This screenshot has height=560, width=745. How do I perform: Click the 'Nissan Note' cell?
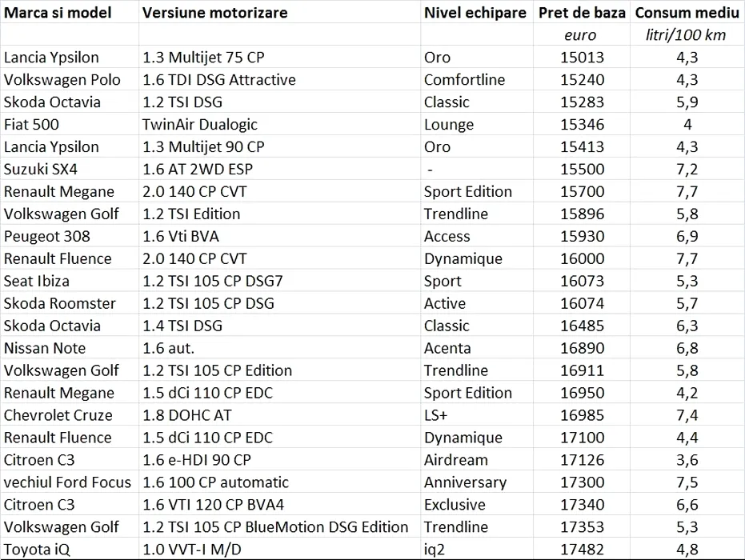70,348
